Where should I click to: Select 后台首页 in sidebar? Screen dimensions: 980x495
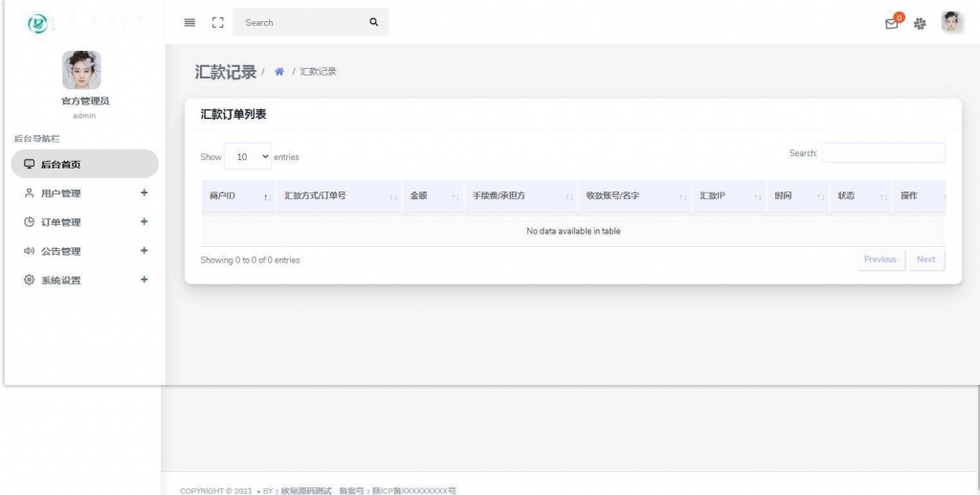point(84,165)
